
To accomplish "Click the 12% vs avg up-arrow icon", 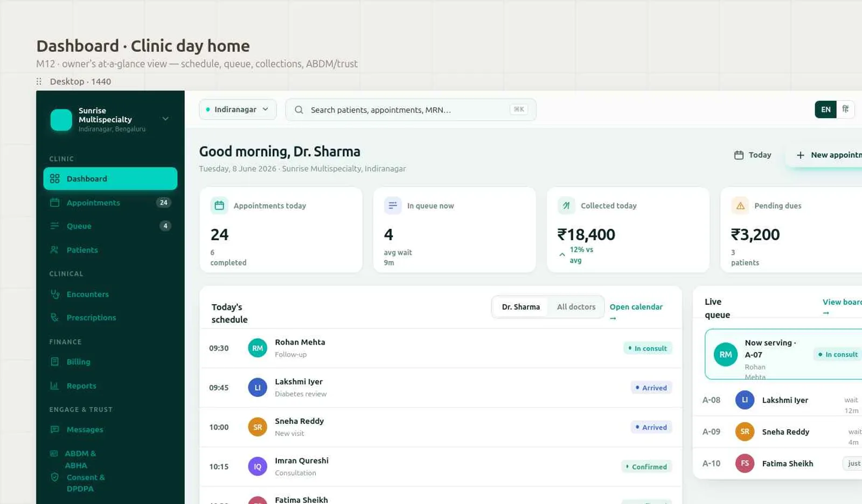I will tap(562, 255).
